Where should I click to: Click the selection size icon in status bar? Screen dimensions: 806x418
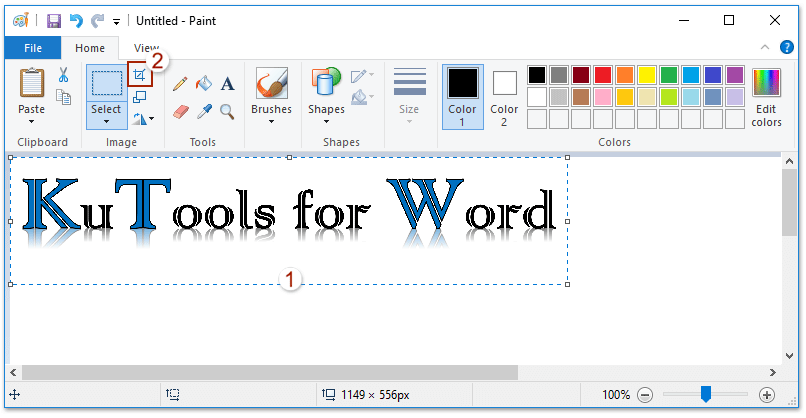coord(173,395)
